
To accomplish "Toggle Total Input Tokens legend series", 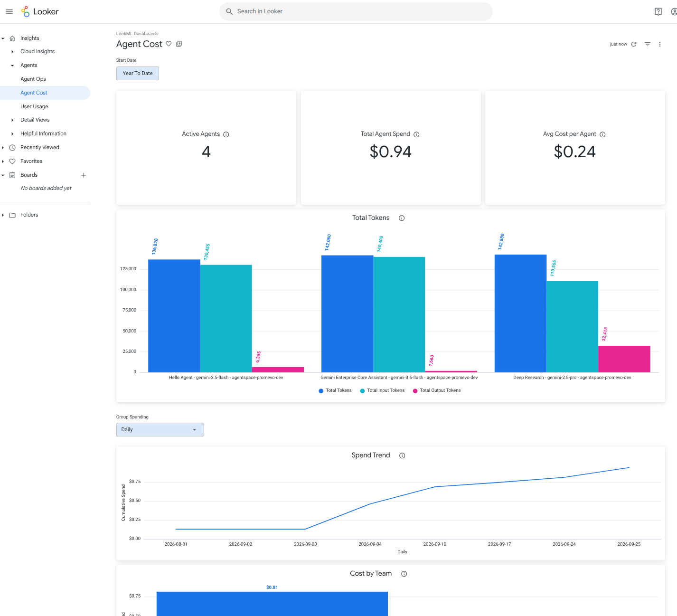I will tap(382, 390).
